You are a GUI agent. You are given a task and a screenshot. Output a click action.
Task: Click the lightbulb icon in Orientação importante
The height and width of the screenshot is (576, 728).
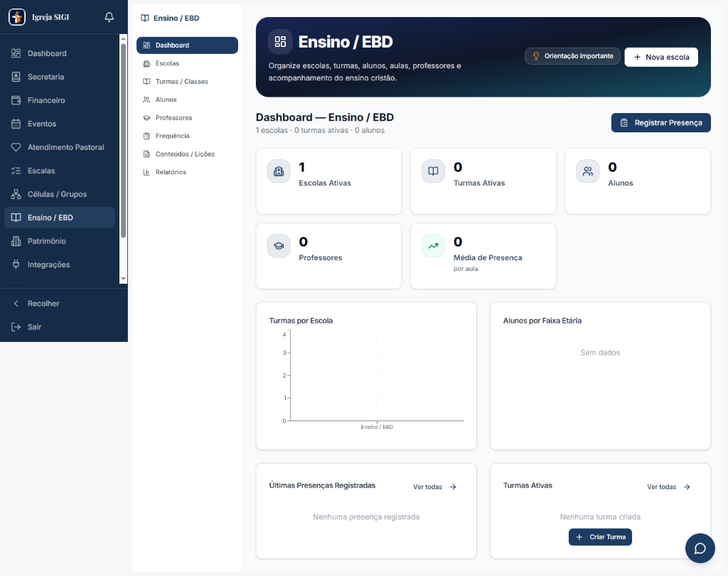click(x=536, y=56)
